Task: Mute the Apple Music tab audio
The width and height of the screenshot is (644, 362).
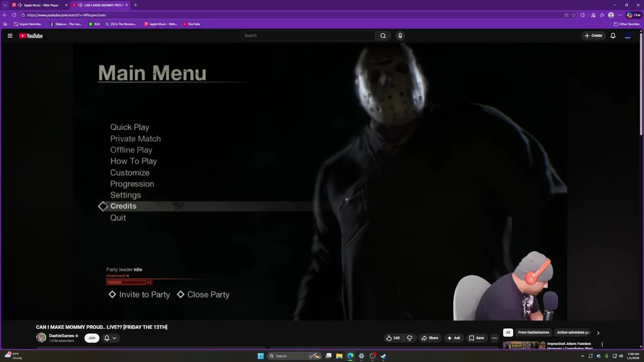Action: [20, 5]
